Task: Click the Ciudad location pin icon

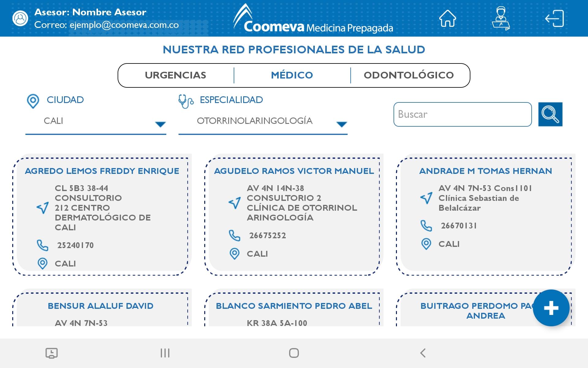Action: (33, 101)
